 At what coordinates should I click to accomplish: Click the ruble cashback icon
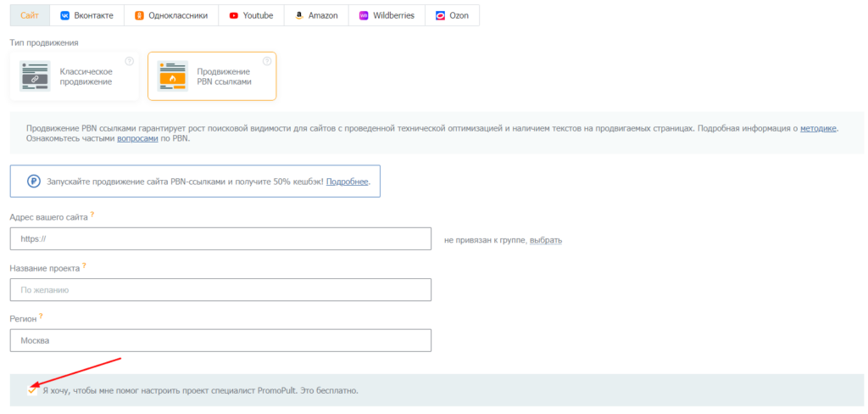coord(34,182)
